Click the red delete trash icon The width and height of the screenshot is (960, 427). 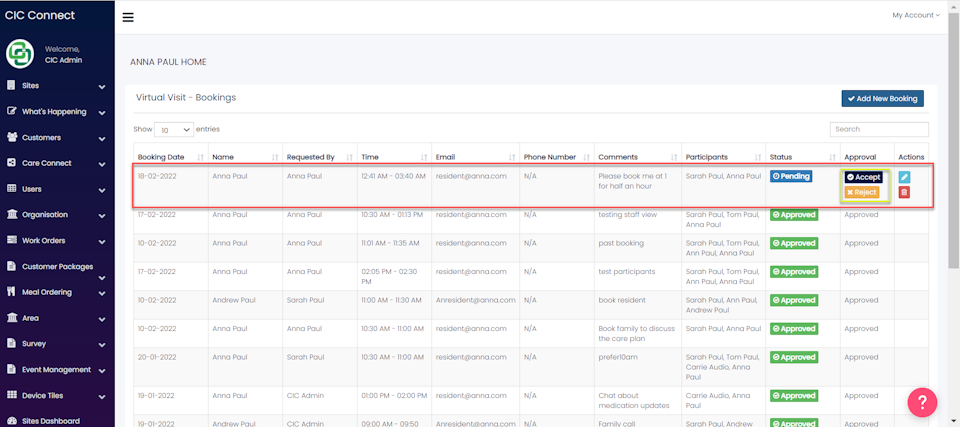tap(904, 192)
